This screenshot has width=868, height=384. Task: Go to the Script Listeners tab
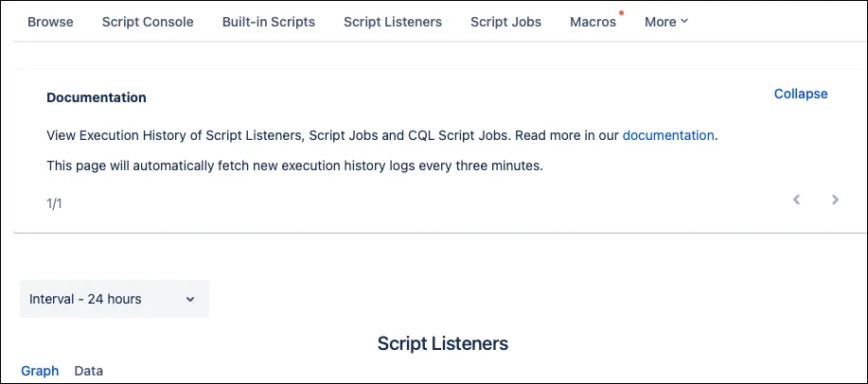point(393,22)
